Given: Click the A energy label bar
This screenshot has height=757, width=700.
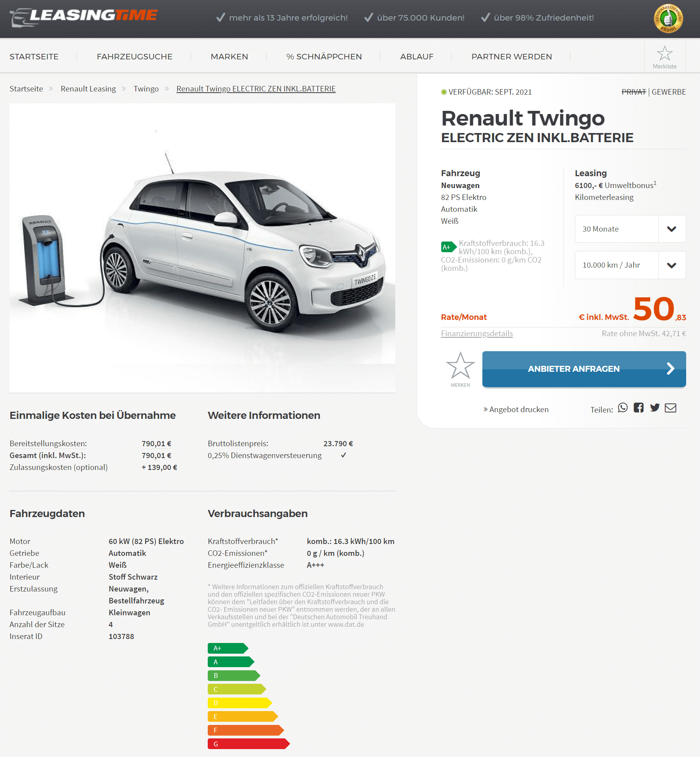Looking at the screenshot, I should coord(231,662).
